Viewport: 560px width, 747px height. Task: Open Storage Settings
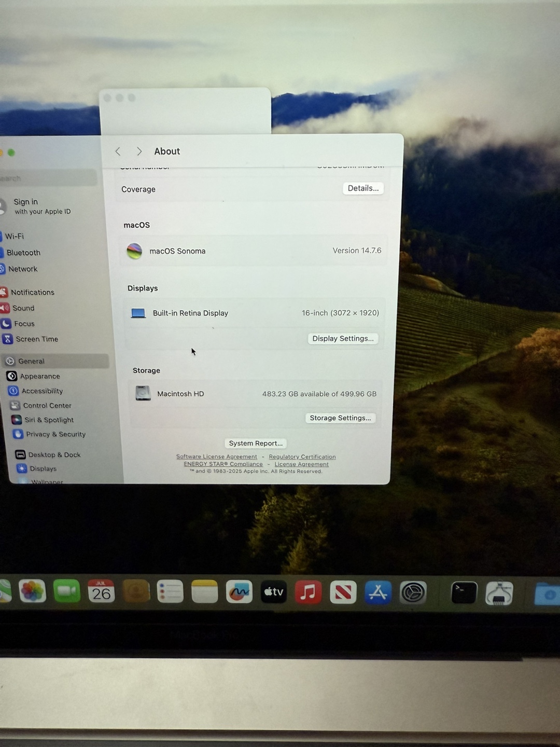pyautogui.click(x=340, y=418)
